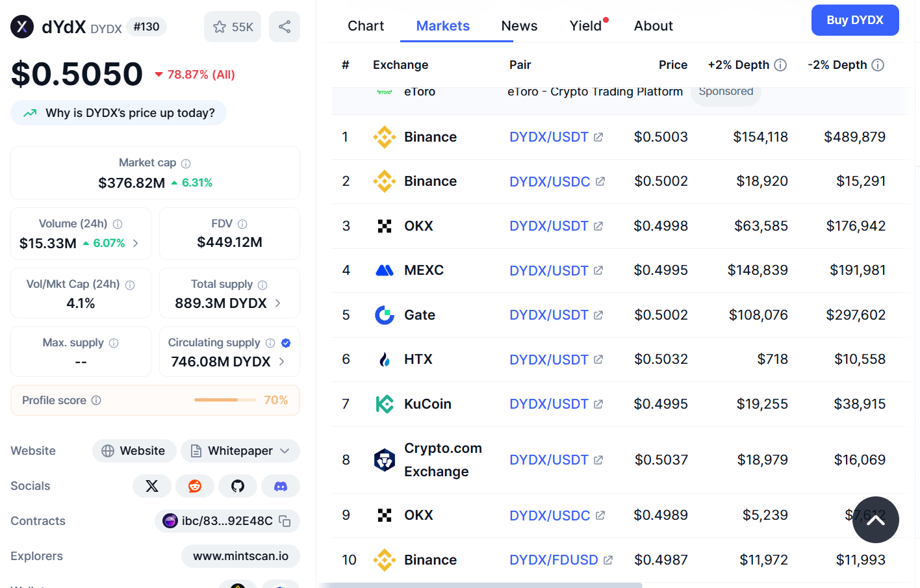Open the News tab

519,26
